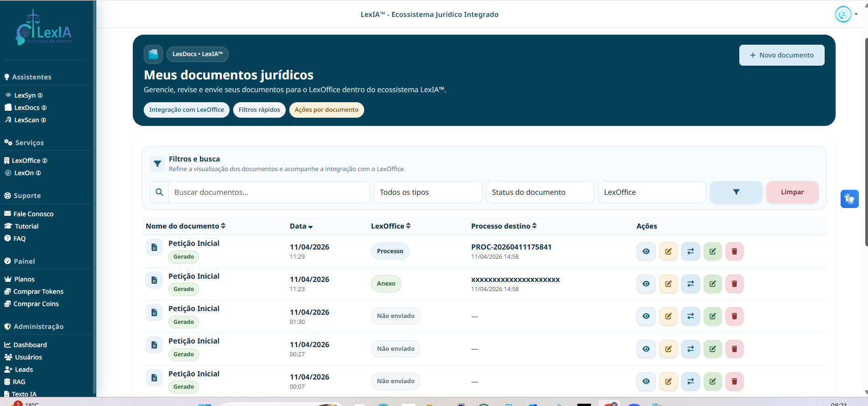Click the green edit icon in the 01:30 row

pos(712,316)
